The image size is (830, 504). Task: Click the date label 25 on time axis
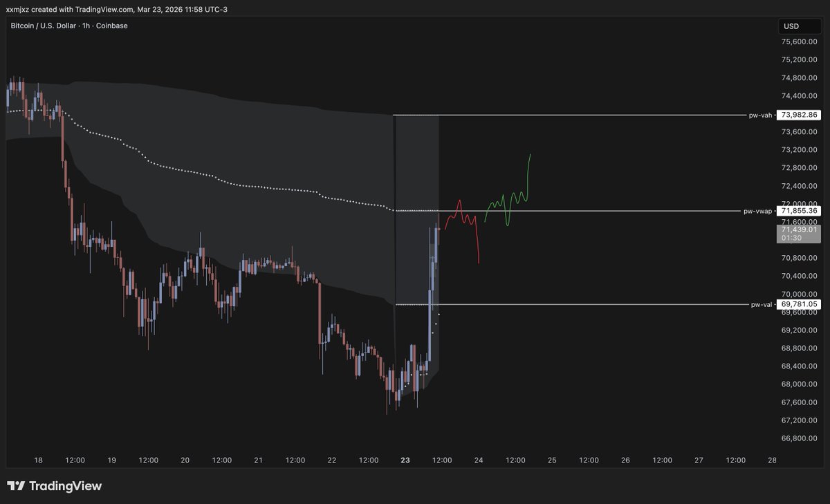pos(552,460)
